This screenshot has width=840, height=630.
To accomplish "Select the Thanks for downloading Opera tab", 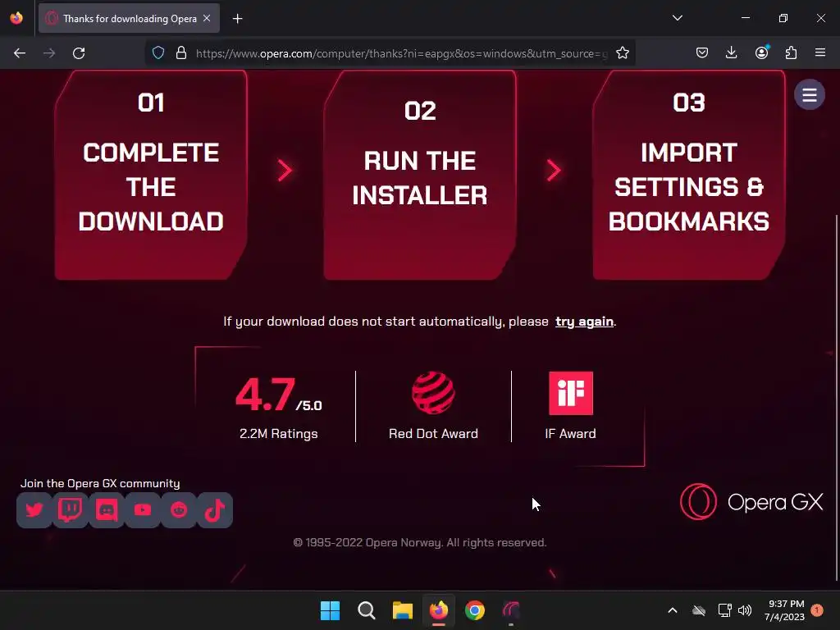I will coord(129,18).
